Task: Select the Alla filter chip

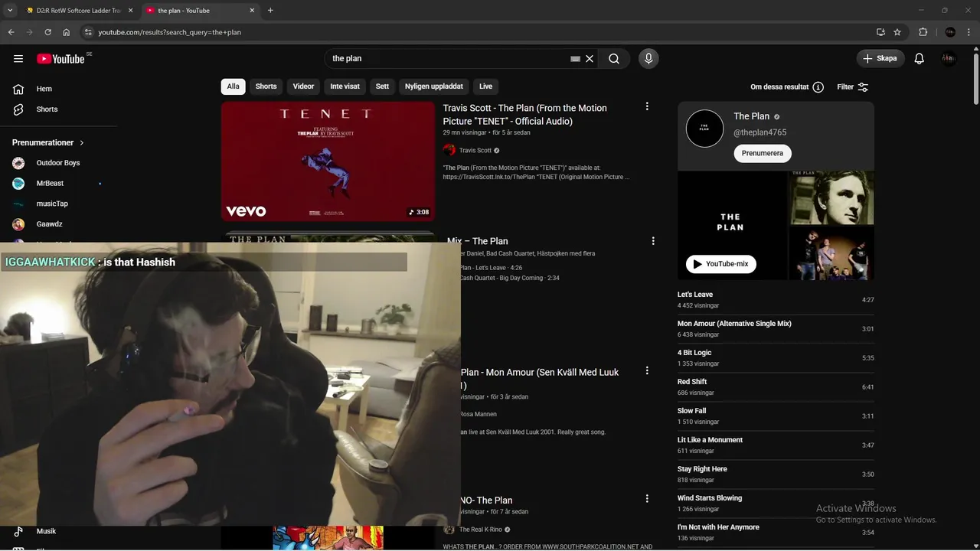Action: tap(234, 86)
